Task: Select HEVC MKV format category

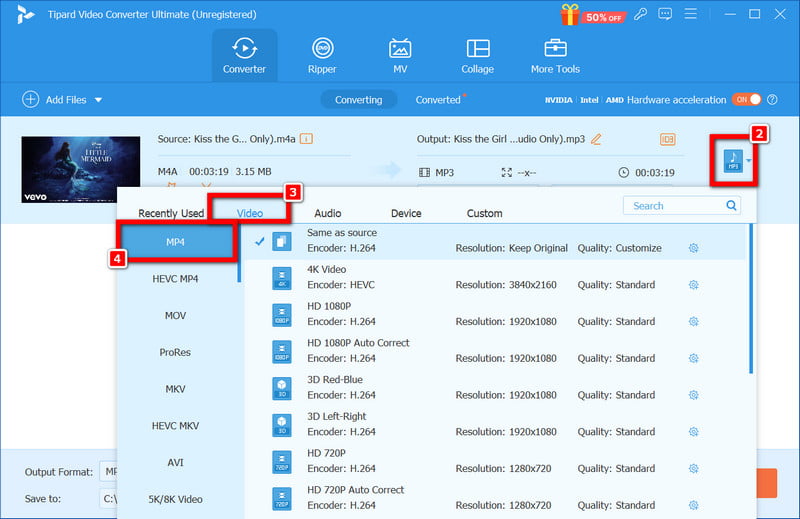Action: point(176,426)
